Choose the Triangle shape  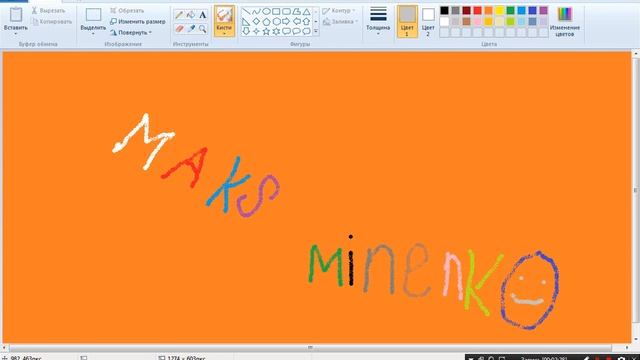click(306, 11)
